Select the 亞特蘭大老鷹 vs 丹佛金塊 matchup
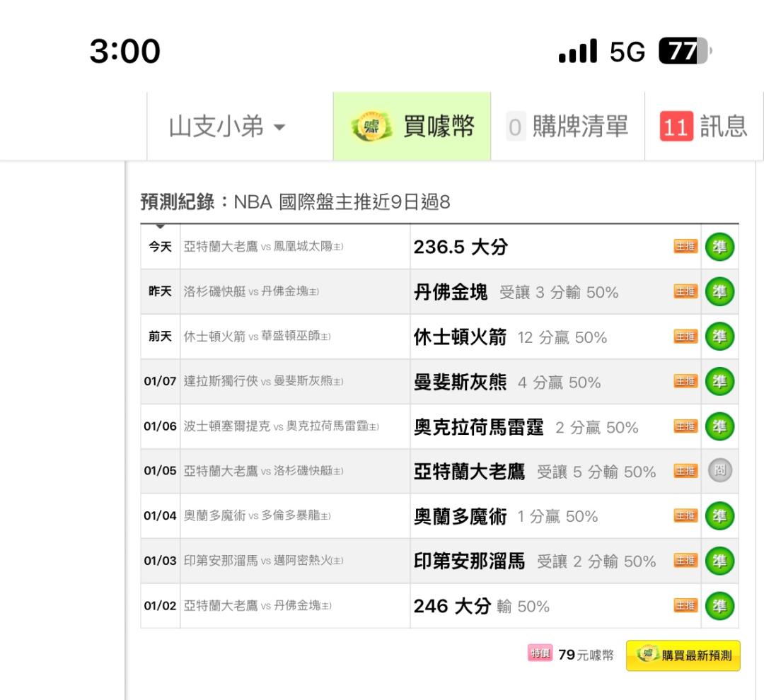The height and width of the screenshot is (700, 764). click(257, 605)
